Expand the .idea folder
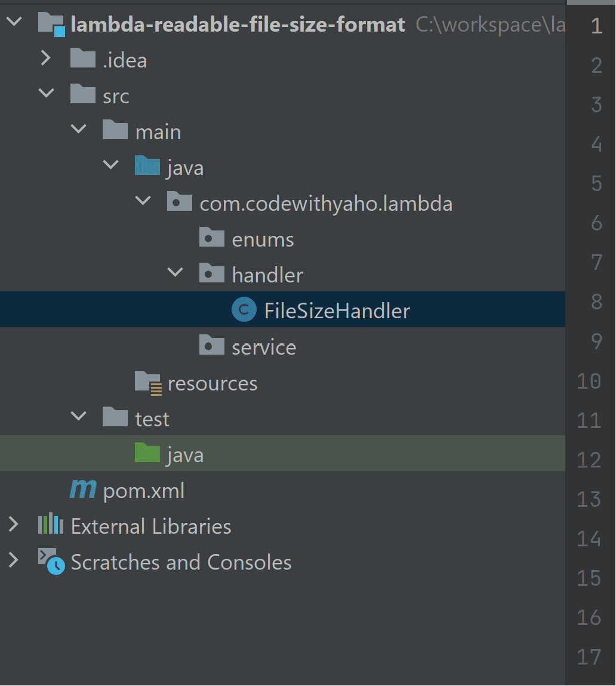The width and height of the screenshot is (616, 686). point(47,60)
